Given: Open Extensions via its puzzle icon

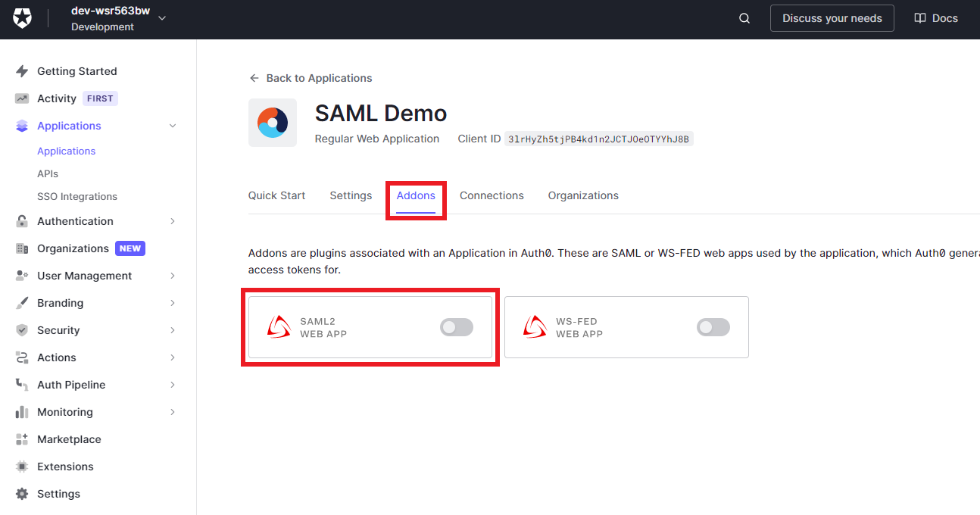Looking at the screenshot, I should 22,467.
